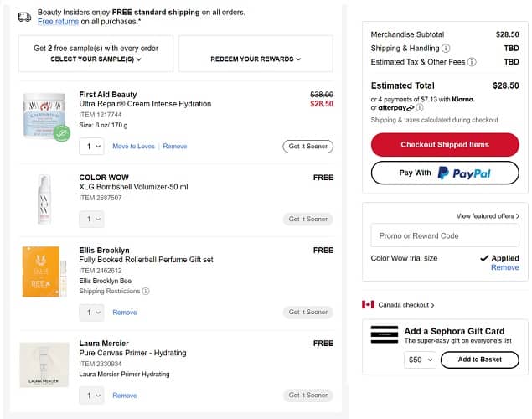This screenshot has height=419, width=532.
Task: Remove the Color Wow trial size promo
Action: pyautogui.click(x=504, y=268)
